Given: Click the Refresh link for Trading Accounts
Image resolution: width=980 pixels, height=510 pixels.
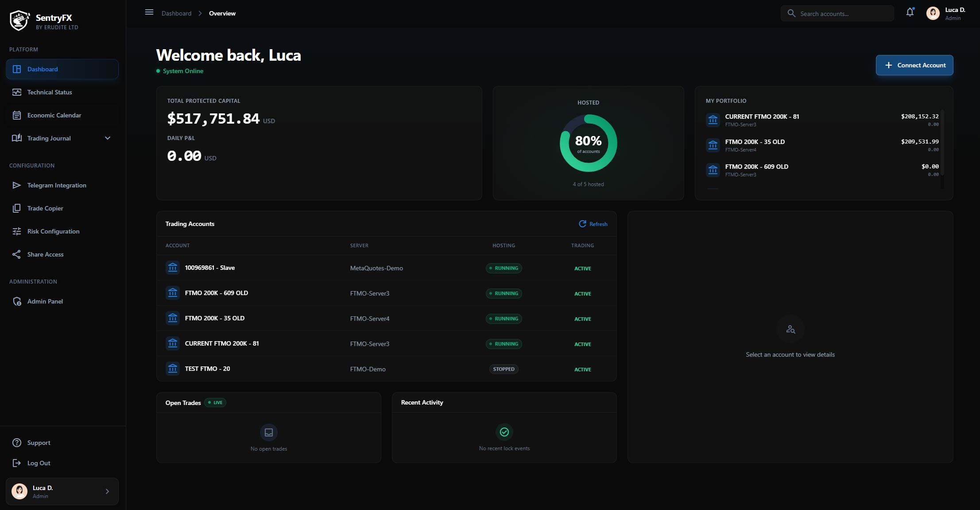Looking at the screenshot, I should pyautogui.click(x=593, y=224).
